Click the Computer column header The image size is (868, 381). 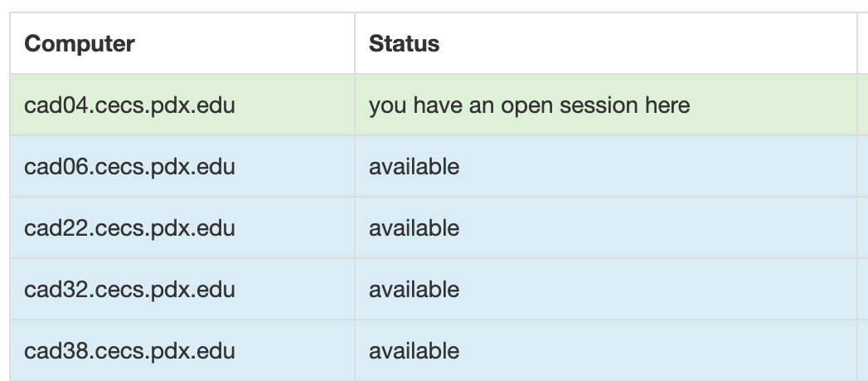80,43
